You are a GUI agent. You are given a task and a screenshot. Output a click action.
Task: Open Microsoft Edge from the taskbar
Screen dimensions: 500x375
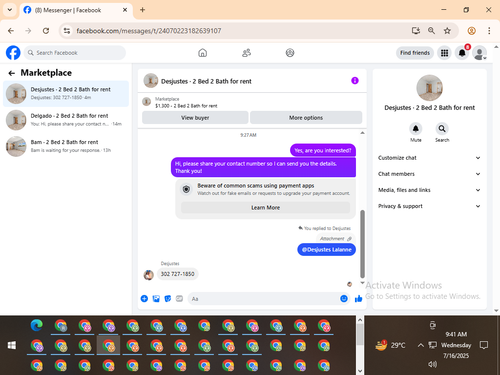pos(37,325)
